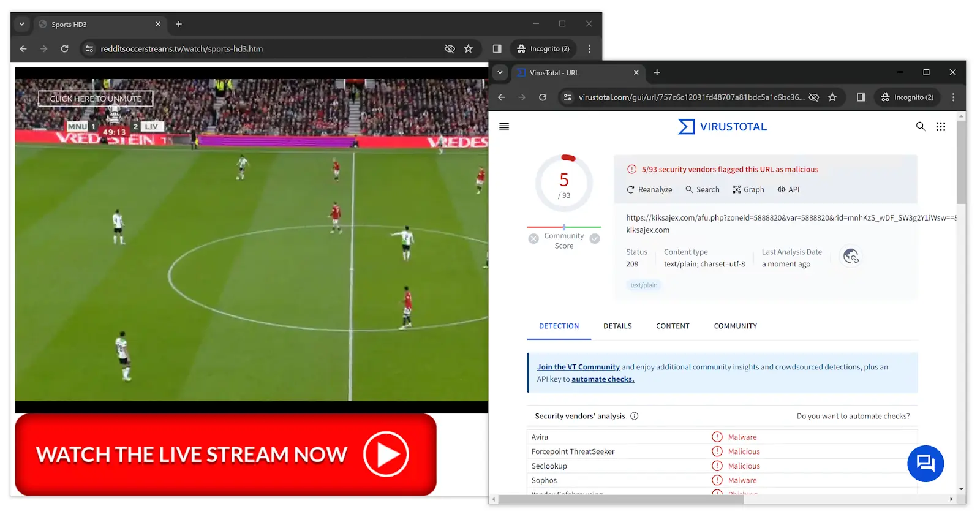Viewport: 980px width, 517px height.
Task: Open a new tab in the Sports HD3 window
Action: 179,24
